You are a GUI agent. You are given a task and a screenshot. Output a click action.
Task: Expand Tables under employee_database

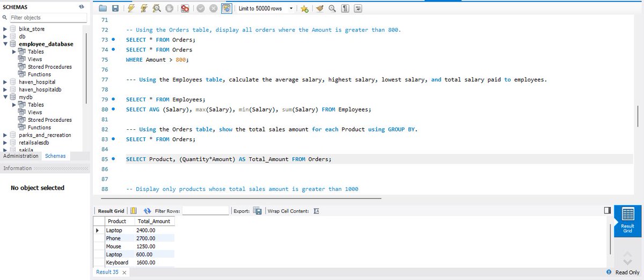coord(14,51)
